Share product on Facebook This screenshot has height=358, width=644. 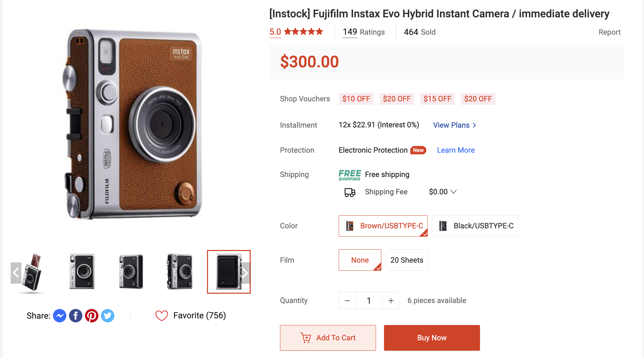pos(76,316)
